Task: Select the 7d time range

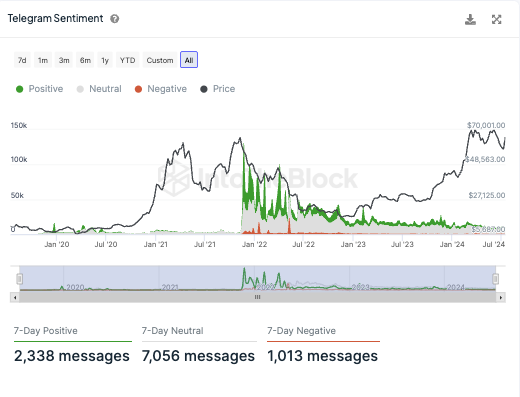Action: click(22, 60)
